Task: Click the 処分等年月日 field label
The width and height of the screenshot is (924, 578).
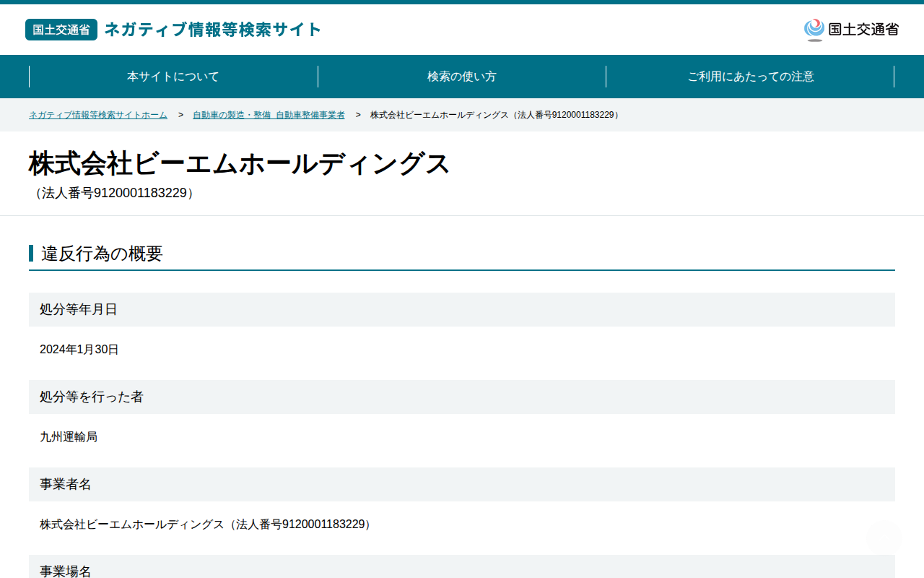Action: pos(79,309)
